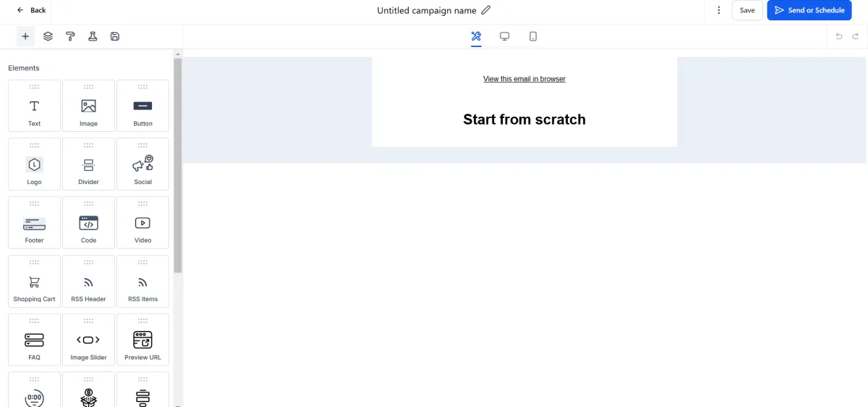Open the three-dot more options menu
The height and width of the screenshot is (407, 868).
[x=719, y=10]
